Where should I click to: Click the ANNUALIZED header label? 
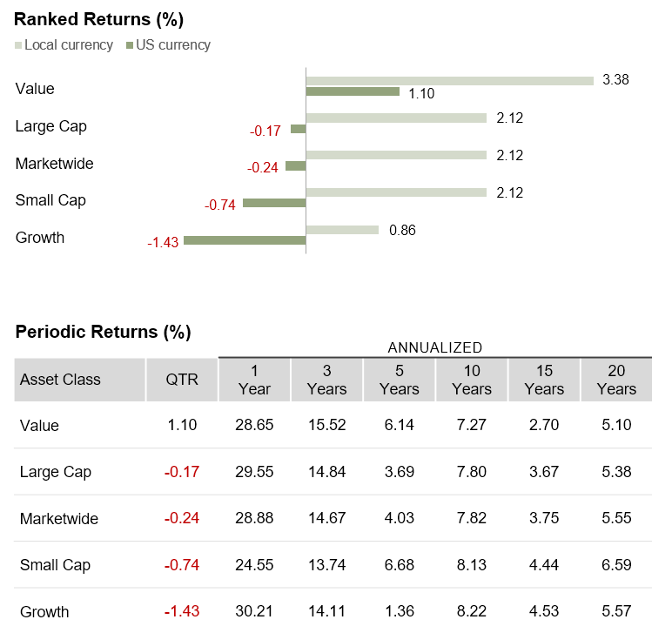(434, 347)
